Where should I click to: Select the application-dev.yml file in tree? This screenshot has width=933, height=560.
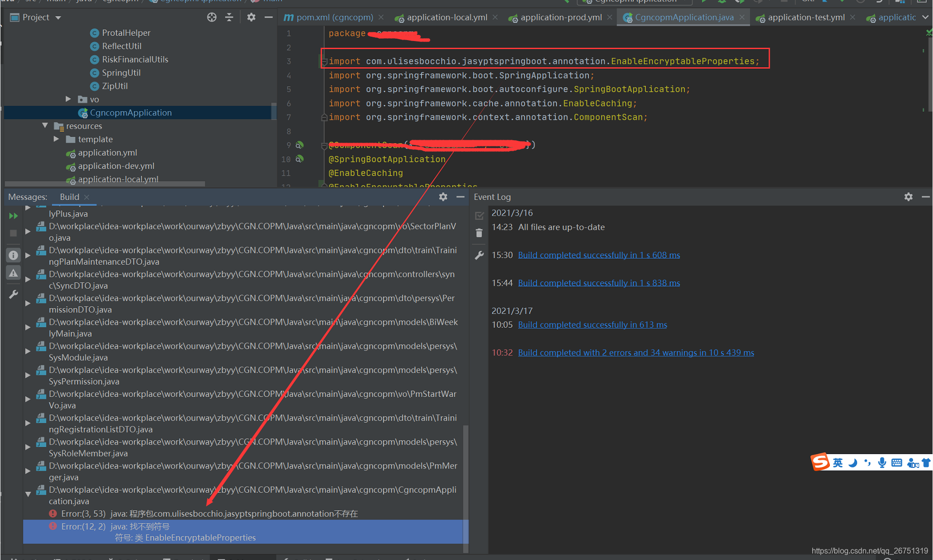pyautogui.click(x=116, y=166)
